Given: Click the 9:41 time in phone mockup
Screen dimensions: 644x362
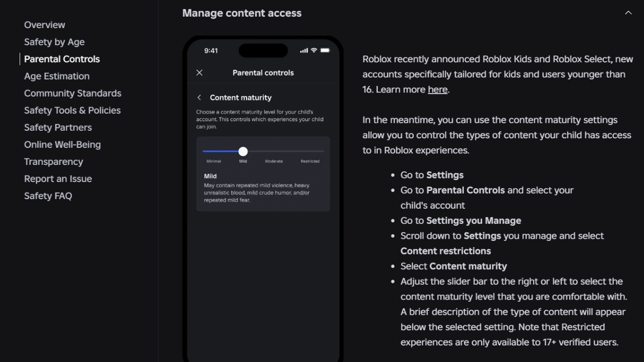Looking at the screenshot, I should 211,51.
